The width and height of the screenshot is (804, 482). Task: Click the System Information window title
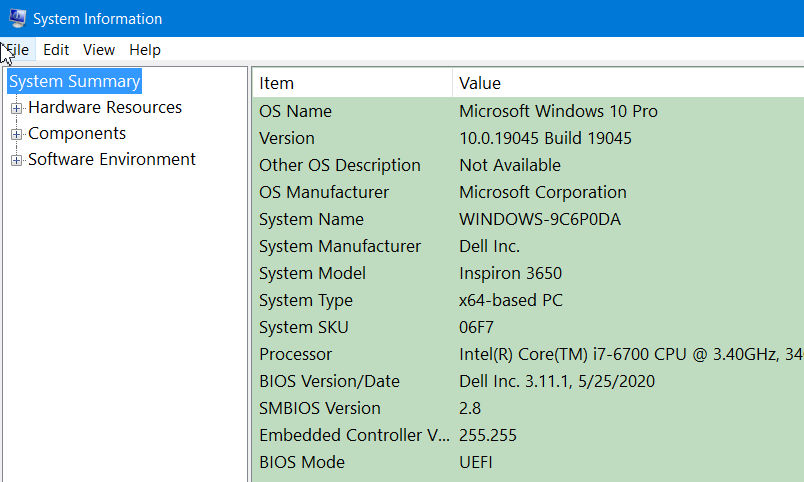tap(97, 19)
